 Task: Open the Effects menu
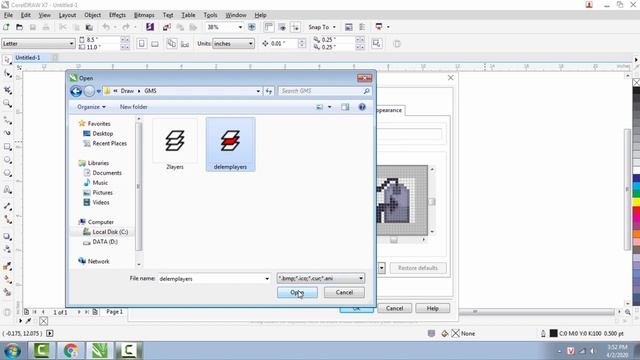pyautogui.click(x=117, y=15)
